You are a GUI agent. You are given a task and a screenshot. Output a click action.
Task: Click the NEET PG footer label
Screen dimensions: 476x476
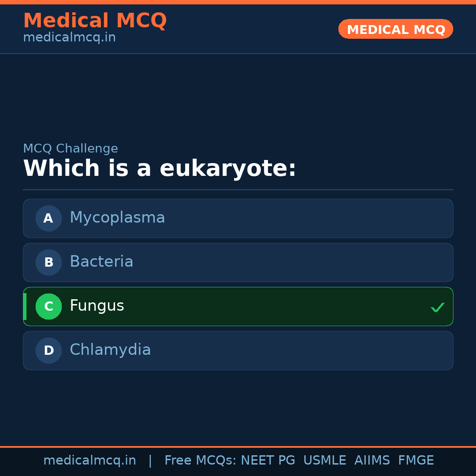268,460
